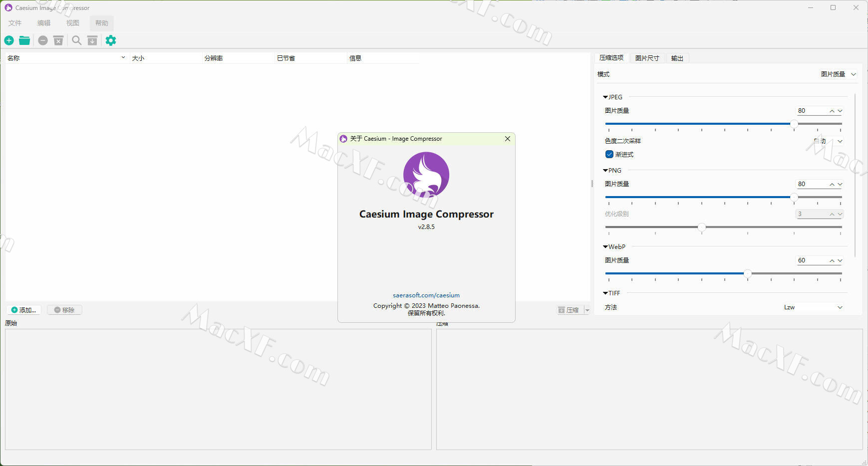Increase JPEG quality with up arrow
The image size is (868, 466).
[832, 111]
